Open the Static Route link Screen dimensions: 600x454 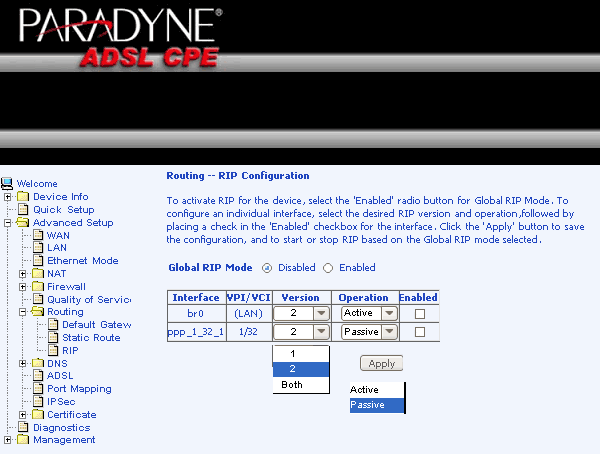(91, 338)
